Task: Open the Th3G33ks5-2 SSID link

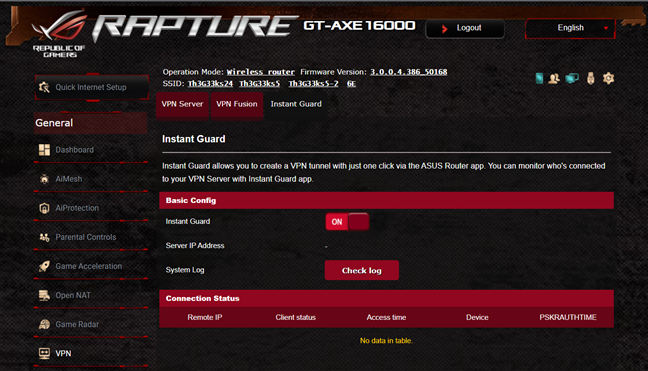Action: coord(313,84)
